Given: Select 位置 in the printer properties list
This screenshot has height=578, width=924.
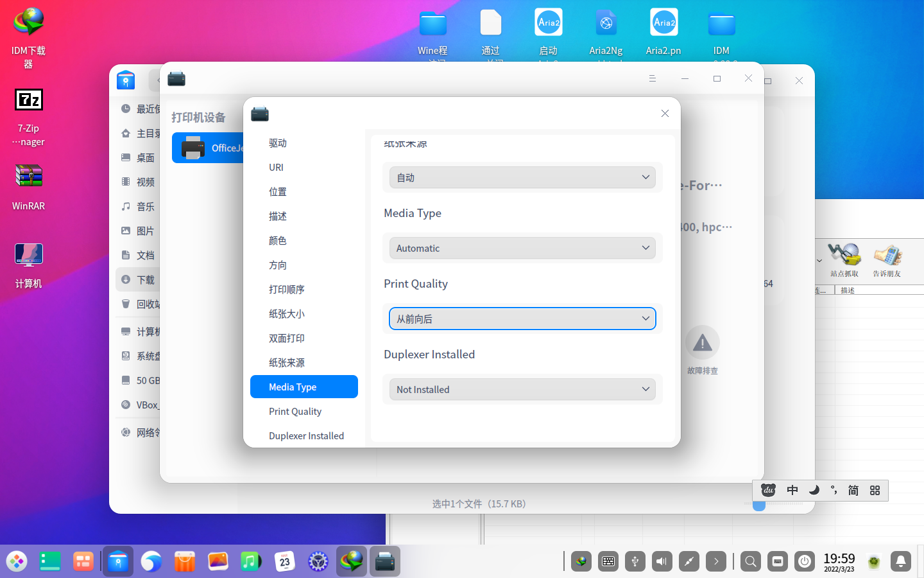Looking at the screenshot, I should pos(304,192).
